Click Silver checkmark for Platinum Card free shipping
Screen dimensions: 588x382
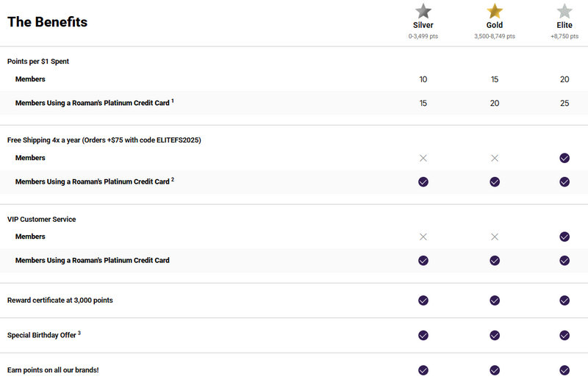[423, 181]
